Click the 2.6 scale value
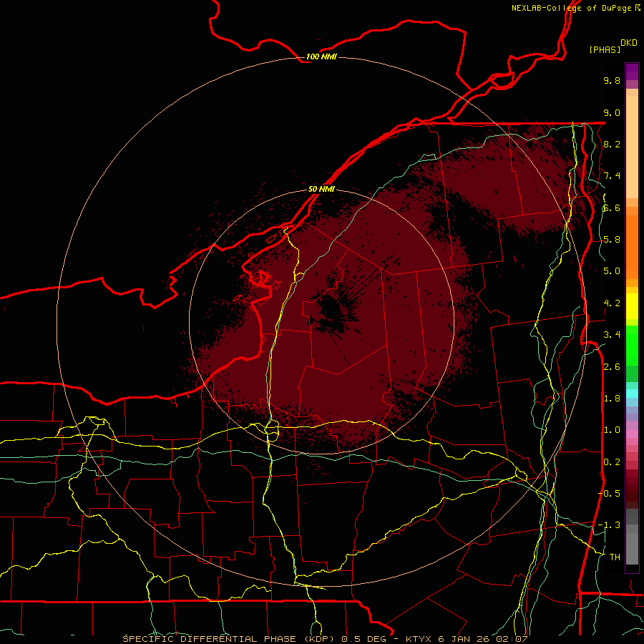This screenshot has height=644, width=644. (x=612, y=367)
